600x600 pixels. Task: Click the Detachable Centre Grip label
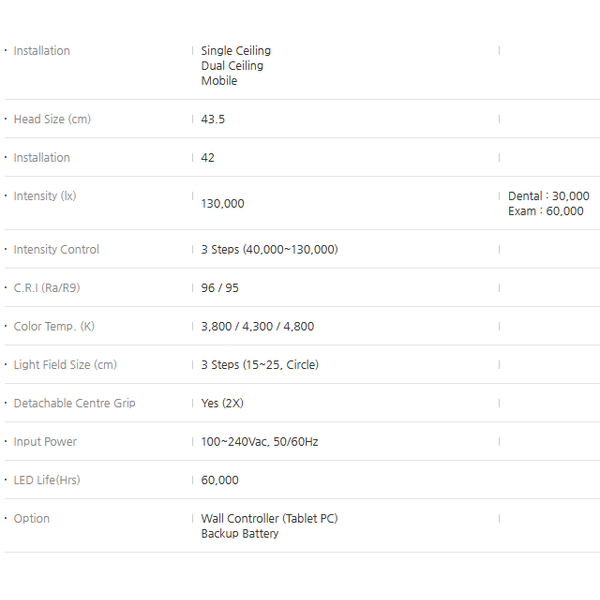tap(74, 404)
